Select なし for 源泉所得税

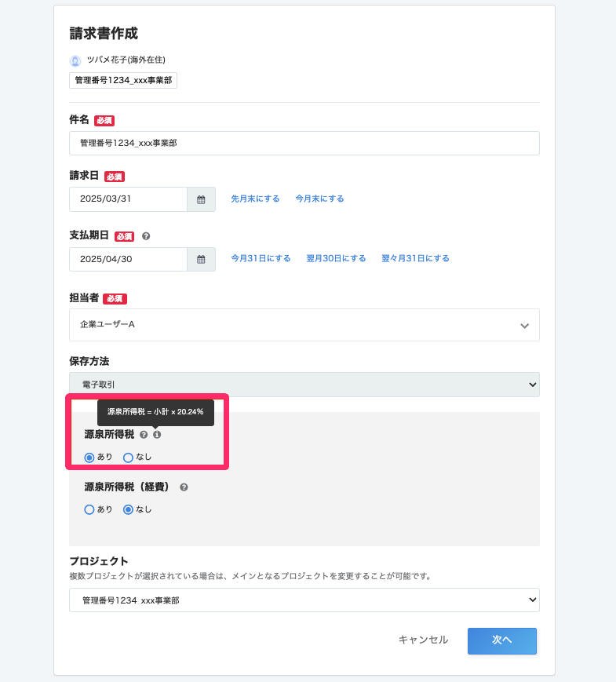128,458
